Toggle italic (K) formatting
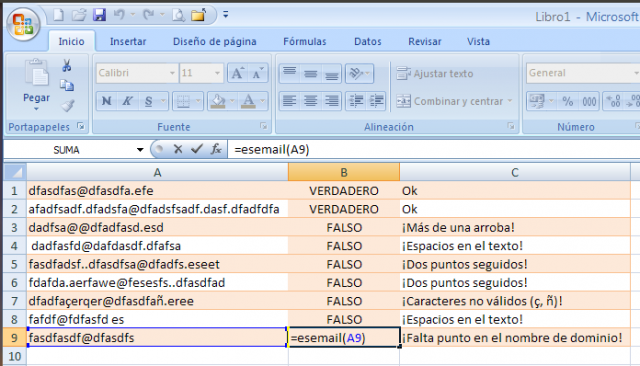Viewport: 640px width, 366px height. tap(127, 101)
